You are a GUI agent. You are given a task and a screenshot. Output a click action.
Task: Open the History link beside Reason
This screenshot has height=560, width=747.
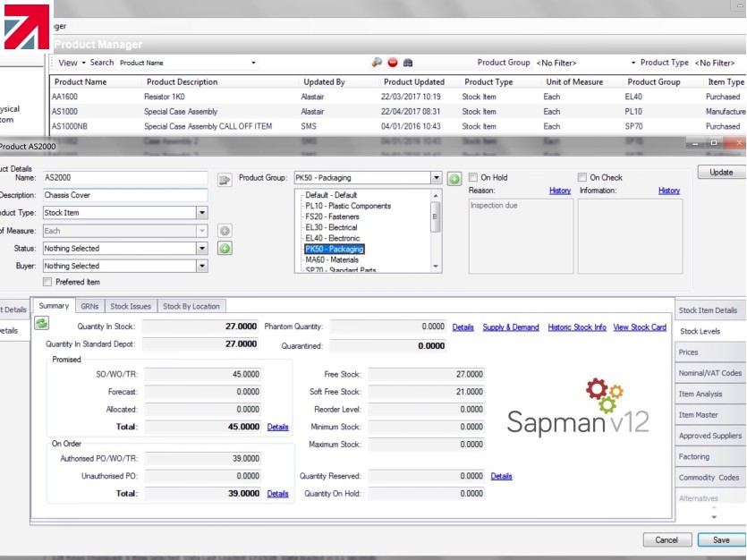(560, 191)
